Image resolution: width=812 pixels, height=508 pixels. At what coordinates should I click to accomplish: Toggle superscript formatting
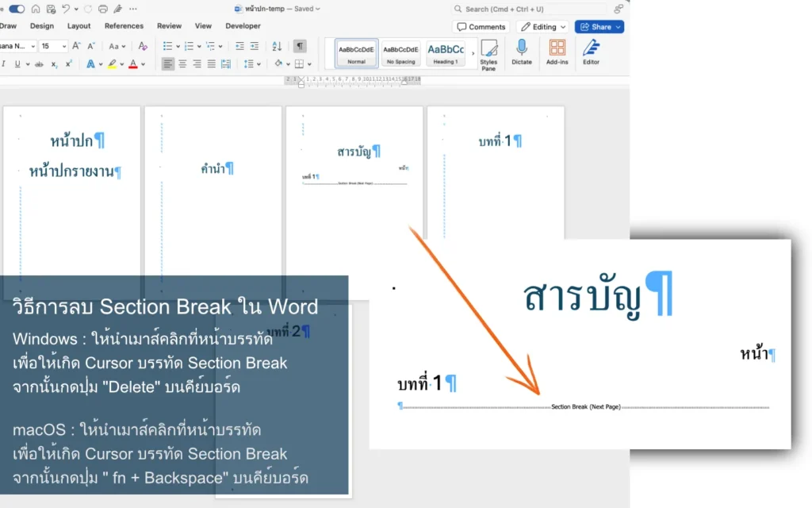point(68,63)
